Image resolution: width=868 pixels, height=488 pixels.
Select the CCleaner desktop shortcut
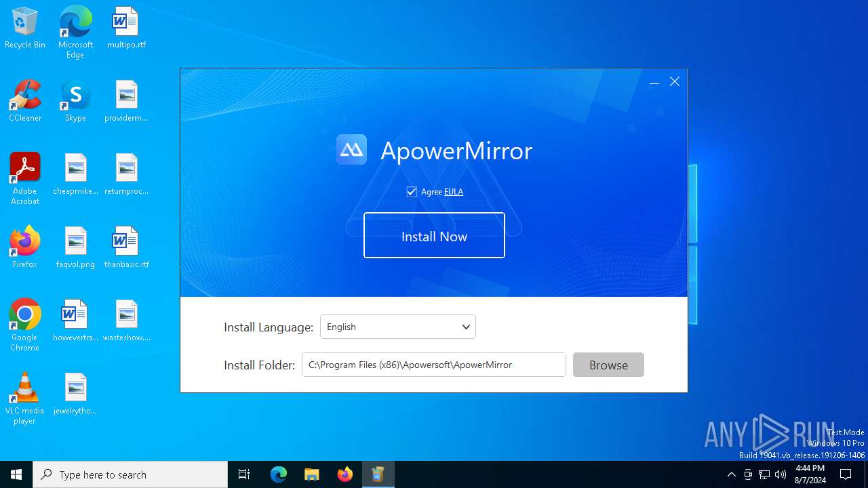click(25, 102)
